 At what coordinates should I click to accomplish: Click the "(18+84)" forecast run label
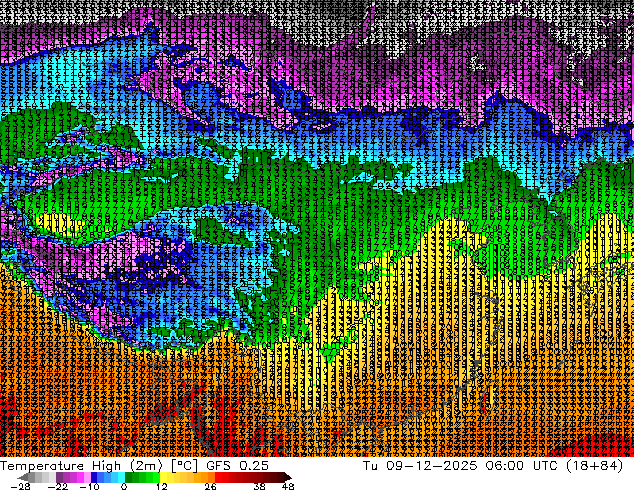click(594, 466)
